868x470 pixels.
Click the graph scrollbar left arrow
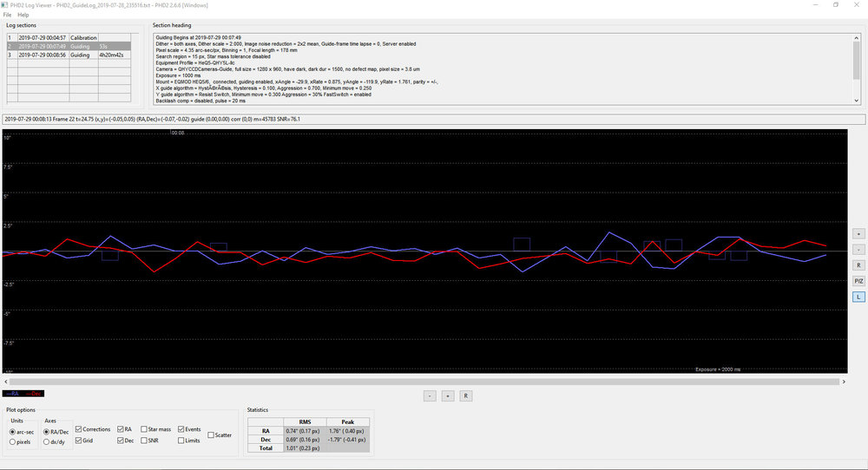click(6, 382)
